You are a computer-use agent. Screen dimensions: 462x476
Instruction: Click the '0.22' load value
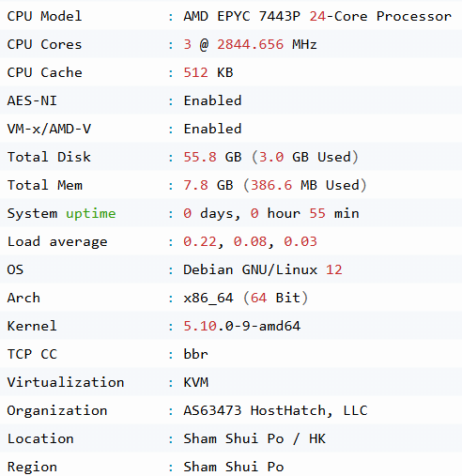200,241
